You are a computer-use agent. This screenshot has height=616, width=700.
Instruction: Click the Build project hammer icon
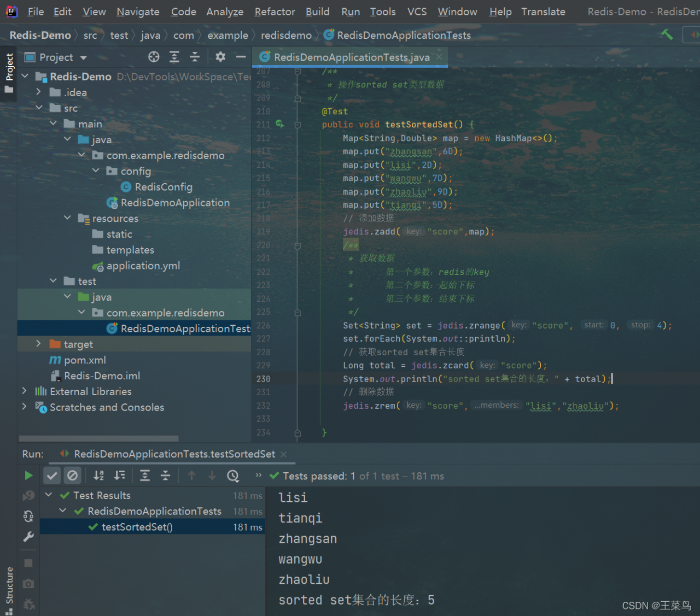click(667, 34)
